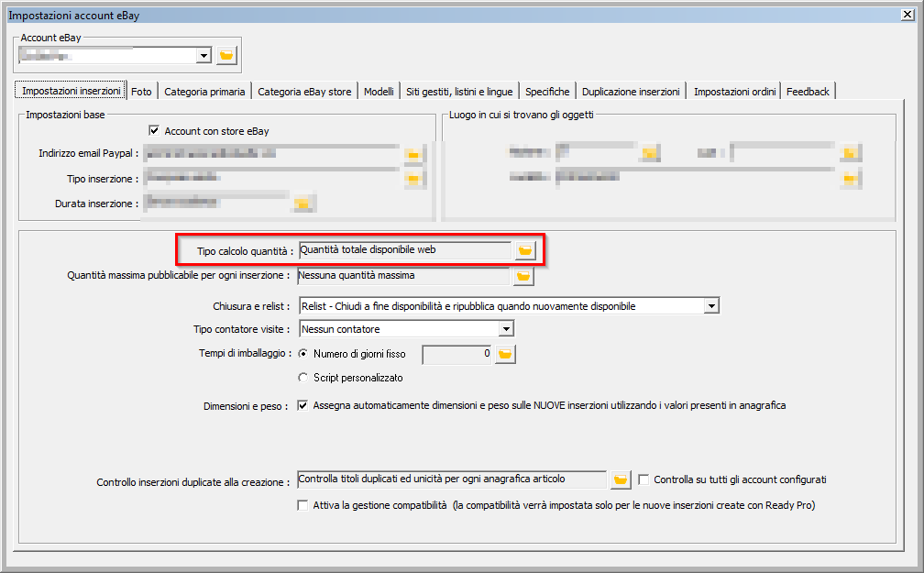Screen dimensions: 924x573
Task: Open the Impostazioni ordini tab
Action: coord(734,92)
